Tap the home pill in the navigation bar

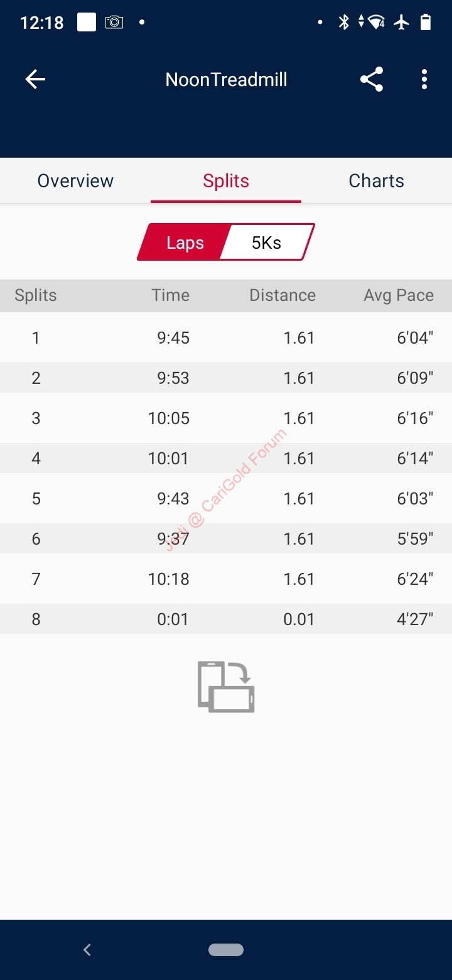(226, 950)
